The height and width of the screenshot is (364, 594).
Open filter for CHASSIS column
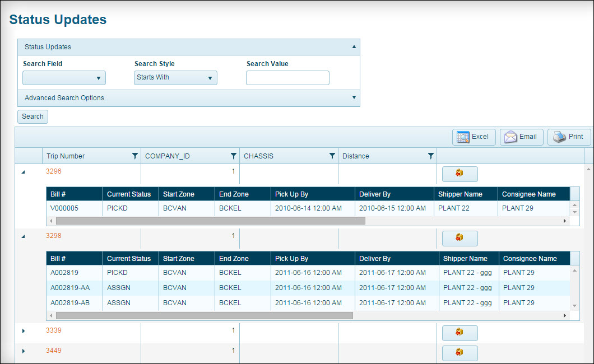point(332,156)
